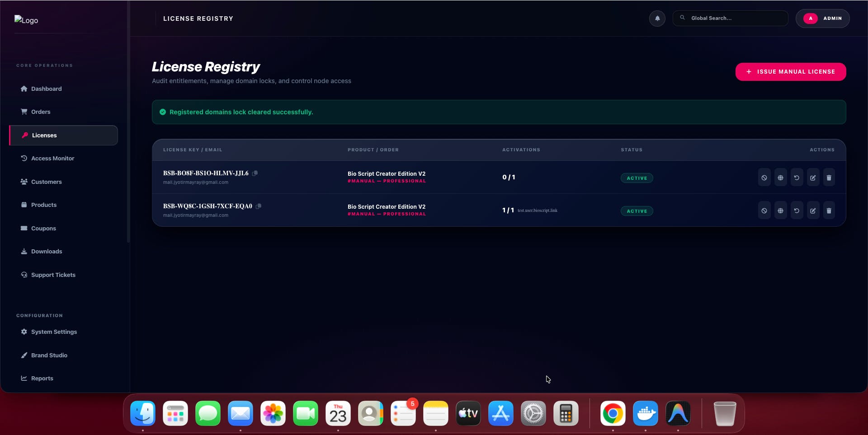Focus the Global Search field
Viewport: 868px width, 435px height.
point(730,18)
